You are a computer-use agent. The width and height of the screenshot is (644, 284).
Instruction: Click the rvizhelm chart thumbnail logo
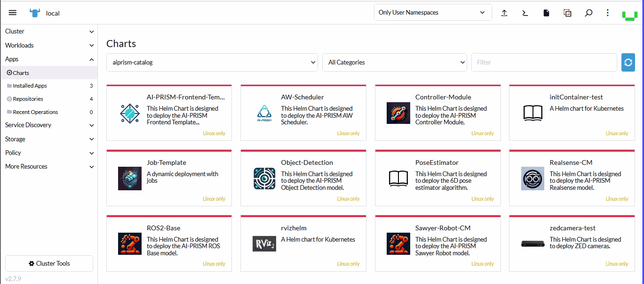264,243
